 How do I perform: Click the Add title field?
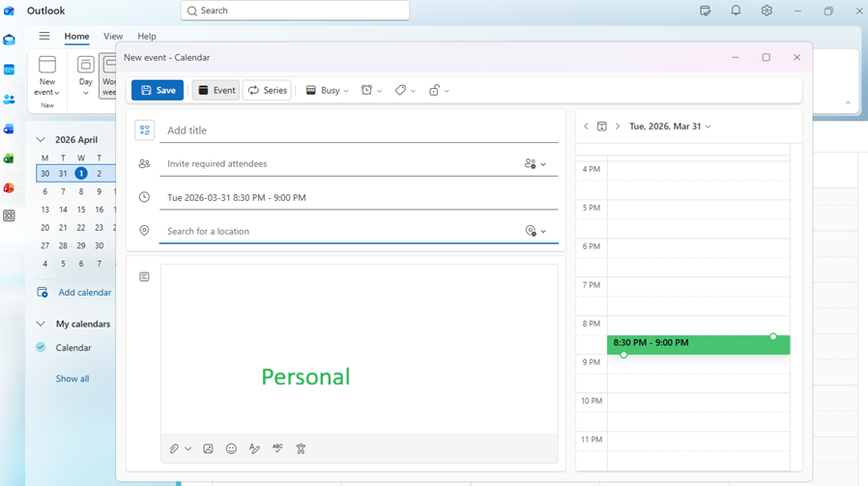point(359,130)
